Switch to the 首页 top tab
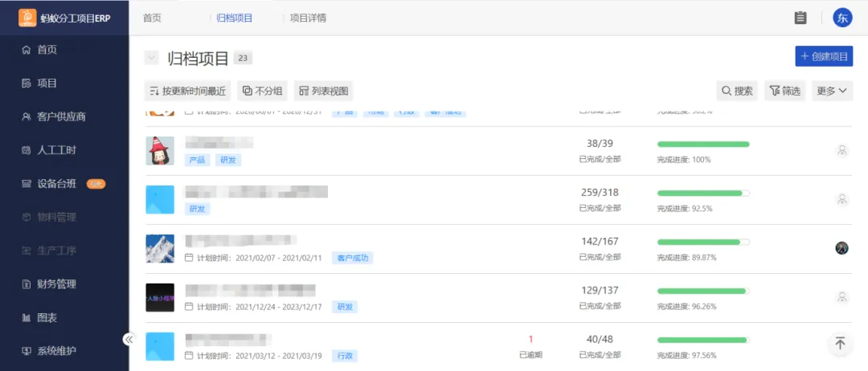 pyautogui.click(x=152, y=18)
